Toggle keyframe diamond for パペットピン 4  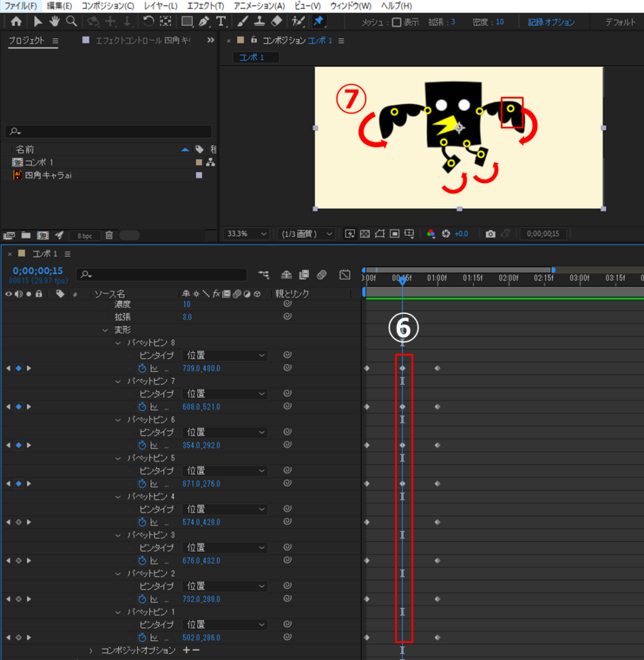[x=19, y=522]
